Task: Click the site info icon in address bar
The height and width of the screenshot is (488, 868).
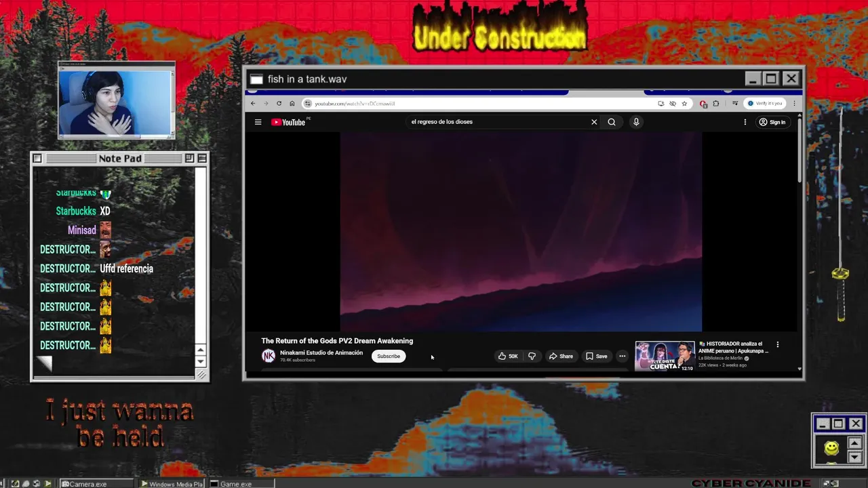Action: [308, 104]
